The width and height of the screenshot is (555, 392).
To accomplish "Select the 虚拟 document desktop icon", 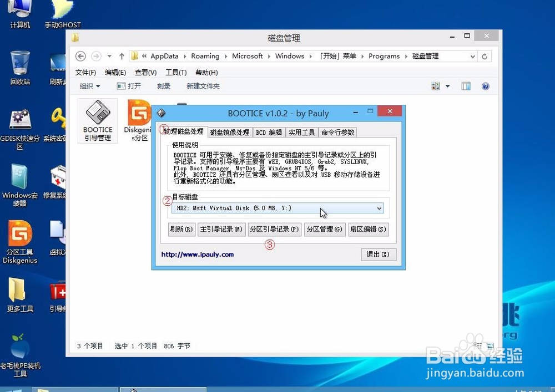I will (x=57, y=238).
